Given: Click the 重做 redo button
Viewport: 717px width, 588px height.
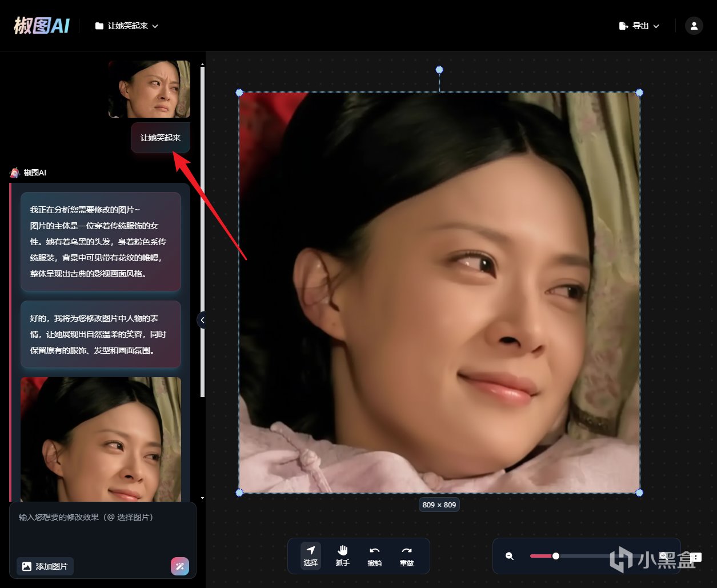Looking at the screenshot, I should click(x=407, y=555).
